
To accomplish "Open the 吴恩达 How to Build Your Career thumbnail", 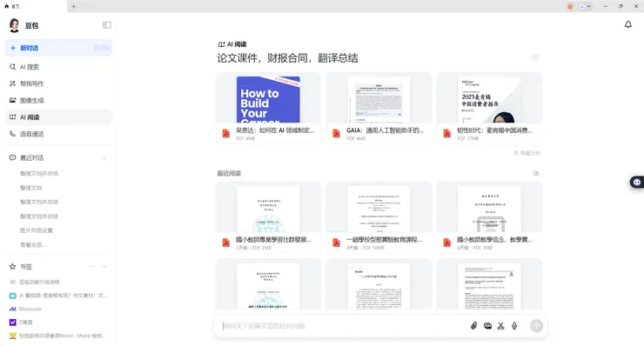I will point(268,99).
